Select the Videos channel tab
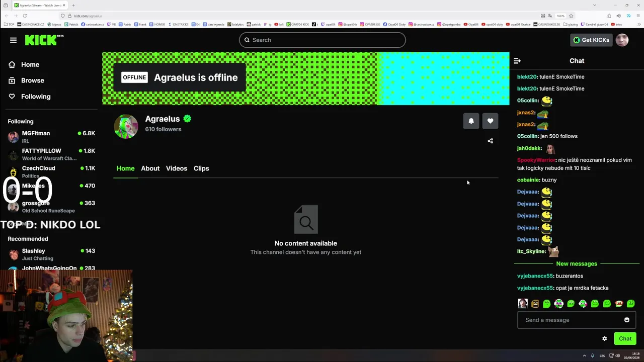 coord(177,168)
